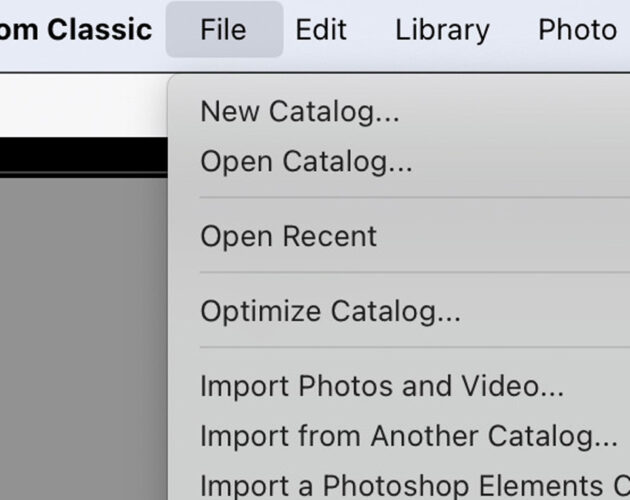
Task: Run Optimize Catalog... from the menu
Action: click(x=399, y=311)
